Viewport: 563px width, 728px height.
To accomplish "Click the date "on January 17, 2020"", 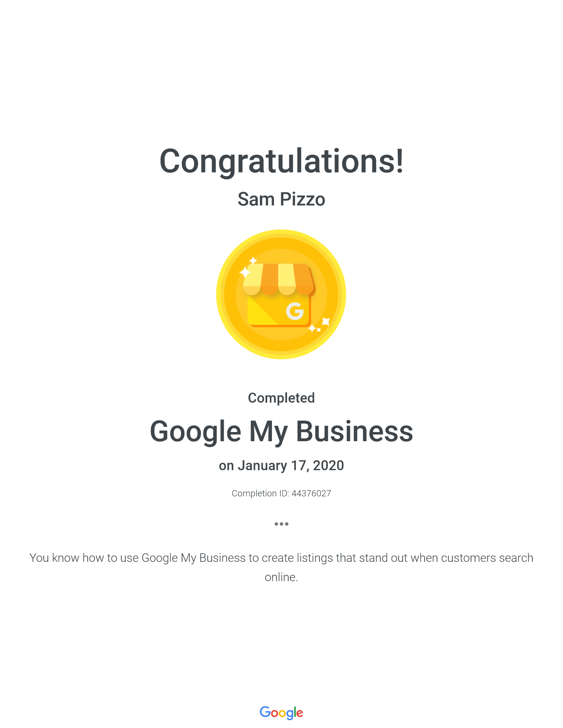I will tap(281, 465).
